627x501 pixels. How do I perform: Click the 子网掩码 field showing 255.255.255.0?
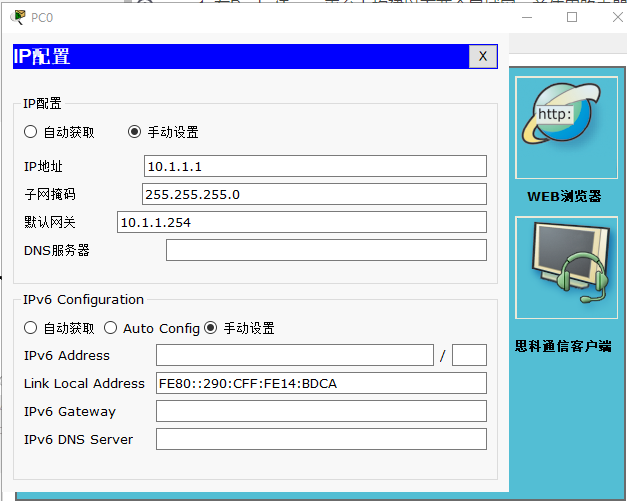[314, 194]
